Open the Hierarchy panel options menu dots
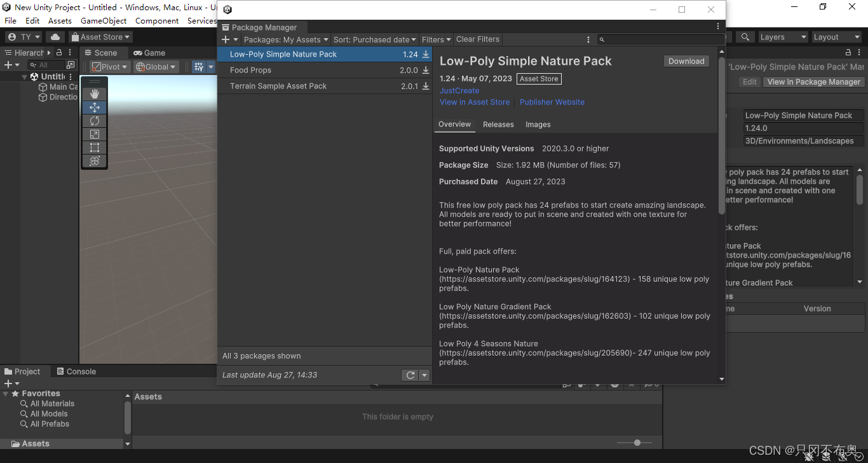Viewport: 868px width, 463px height. pyautogui.click(x=71, y=53)
